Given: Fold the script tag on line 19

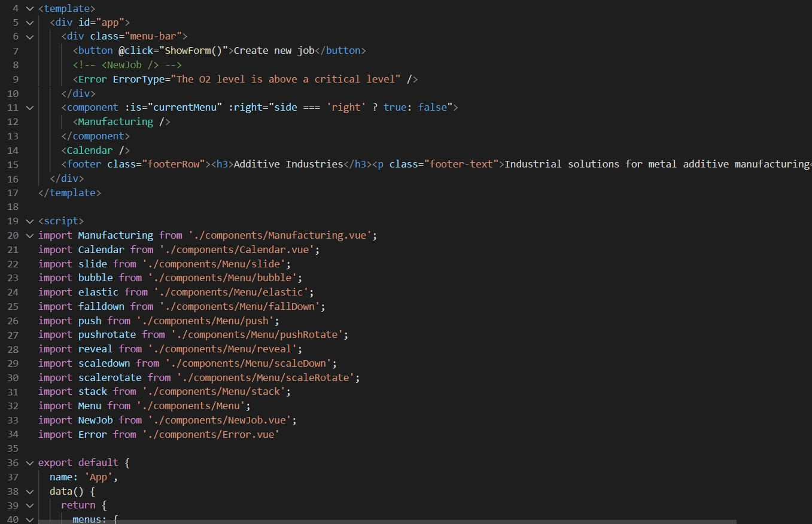Looking at the screenshot, I should [30, 221].
